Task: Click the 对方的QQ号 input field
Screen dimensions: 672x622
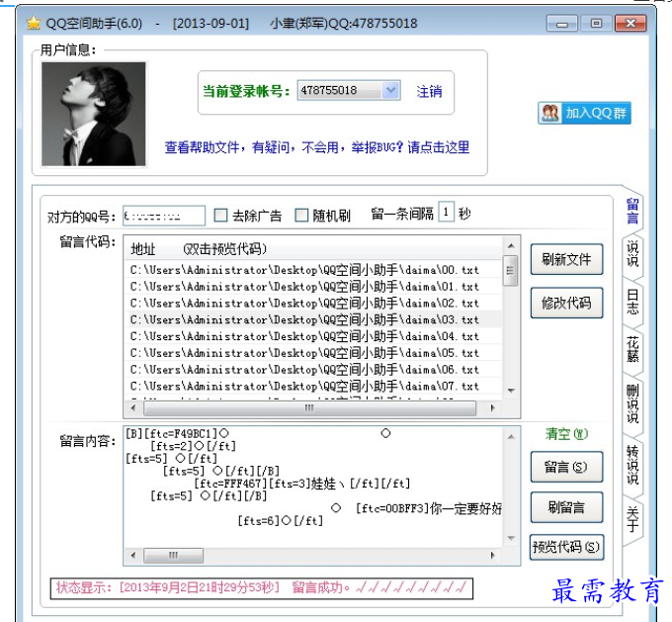Action: pos(164,216)
